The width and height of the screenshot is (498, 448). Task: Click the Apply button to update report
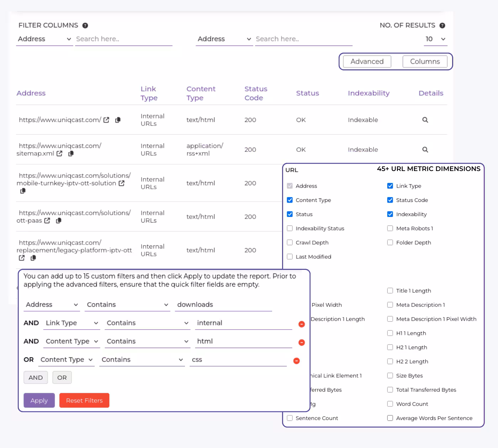click(39, 400)
